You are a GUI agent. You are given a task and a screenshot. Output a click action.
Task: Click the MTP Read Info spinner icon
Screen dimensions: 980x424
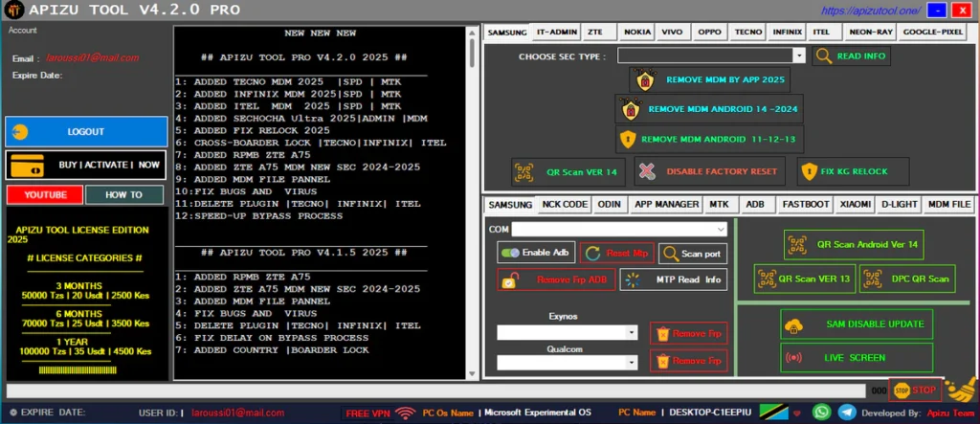pyautogui.click(x=634, y=279)
